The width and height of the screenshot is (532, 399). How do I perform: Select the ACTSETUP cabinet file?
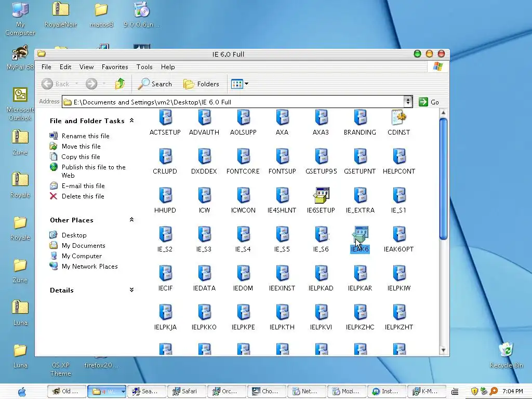[x=165, y=123]
